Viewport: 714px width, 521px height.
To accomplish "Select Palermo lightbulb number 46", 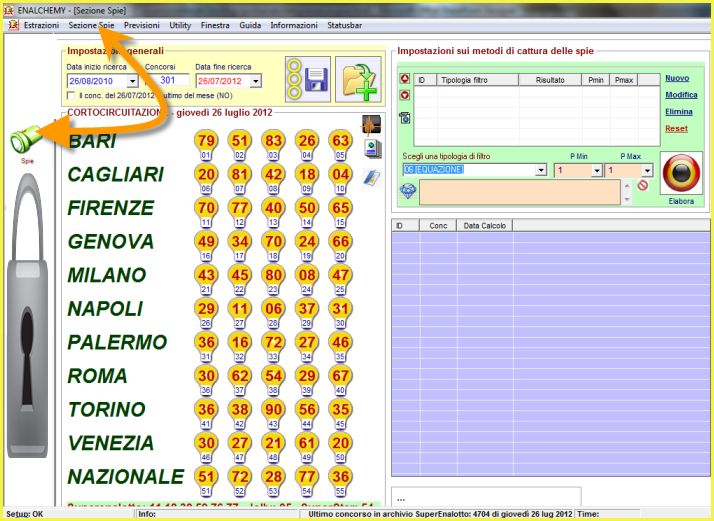I will pyautogui.click(x=340, y=347).
